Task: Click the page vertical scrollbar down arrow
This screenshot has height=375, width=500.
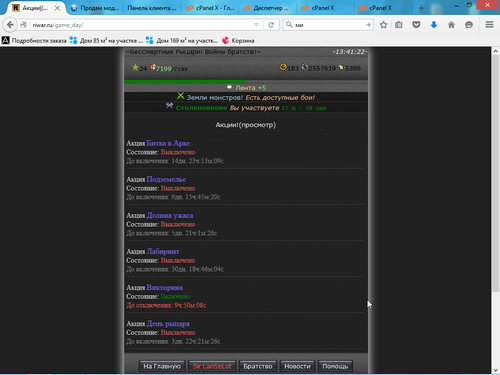Action: tap(495, 370)
